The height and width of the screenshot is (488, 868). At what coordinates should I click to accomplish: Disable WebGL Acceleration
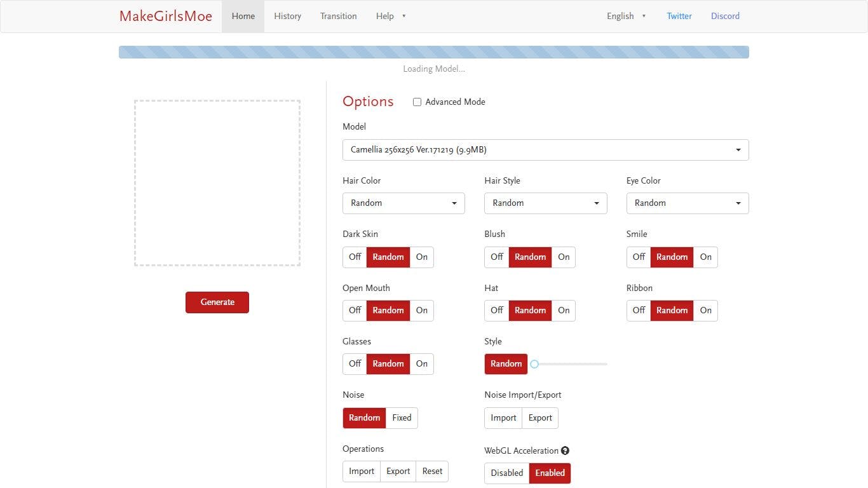point(506,473)
